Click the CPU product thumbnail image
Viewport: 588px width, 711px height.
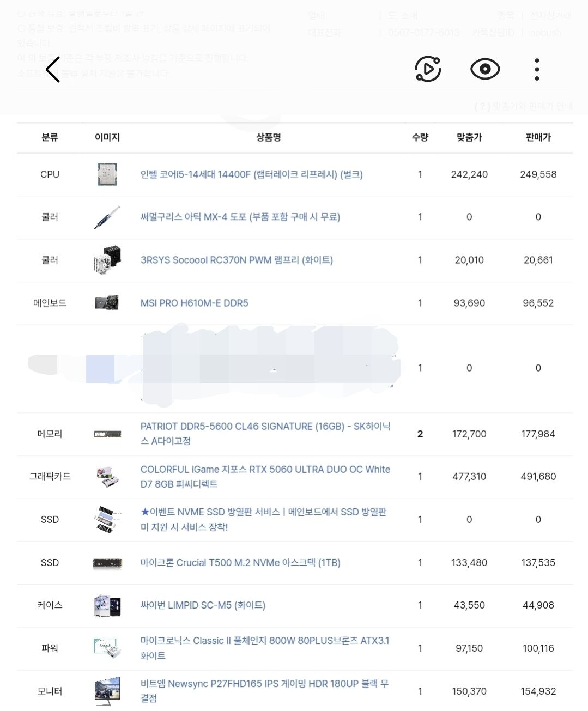tap(107, 174)
